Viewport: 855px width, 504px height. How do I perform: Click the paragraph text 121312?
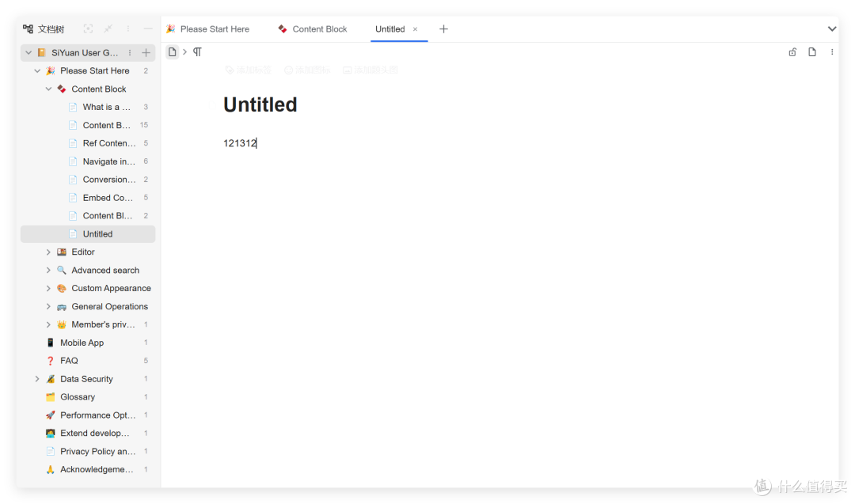pyautogui.click(x=240, y=143)
